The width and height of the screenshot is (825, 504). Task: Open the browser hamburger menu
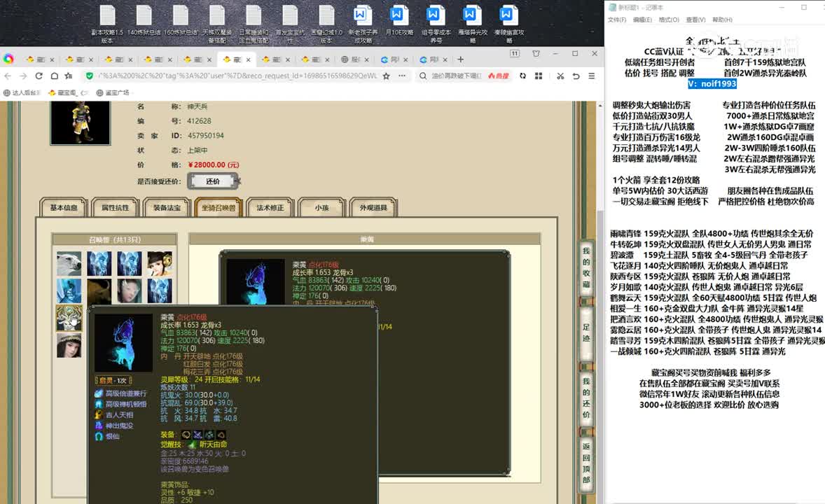591,76
